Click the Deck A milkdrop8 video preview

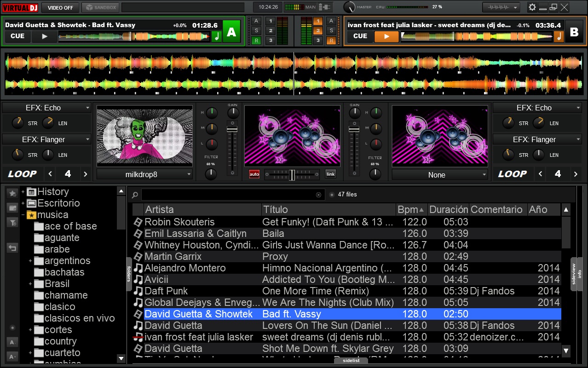coord(145,135)
